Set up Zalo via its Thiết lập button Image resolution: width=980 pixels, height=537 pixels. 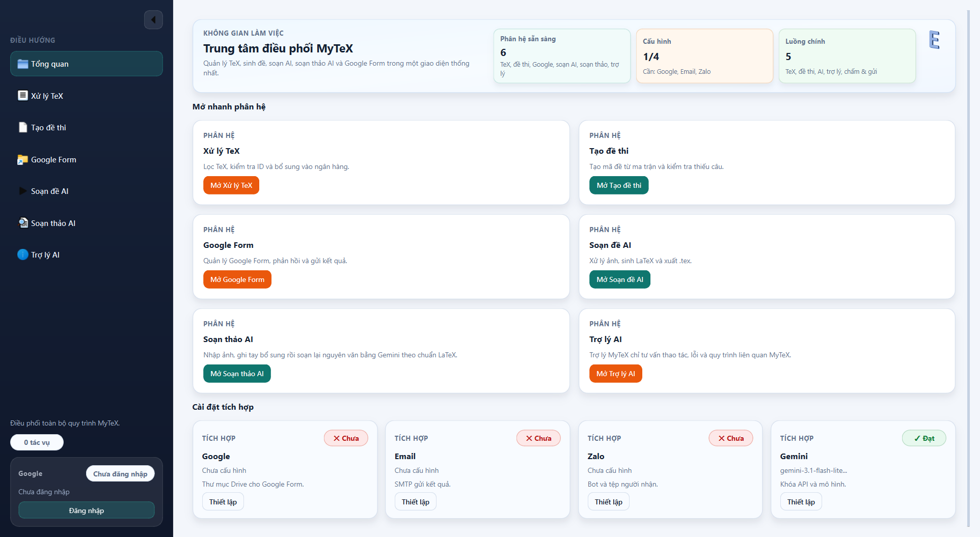point(608,502)
